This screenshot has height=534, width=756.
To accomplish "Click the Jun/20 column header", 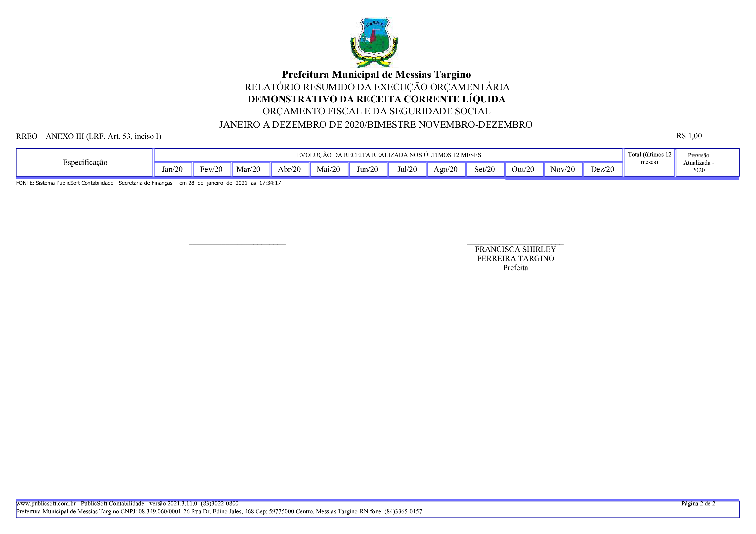I will tap(367, 169).
